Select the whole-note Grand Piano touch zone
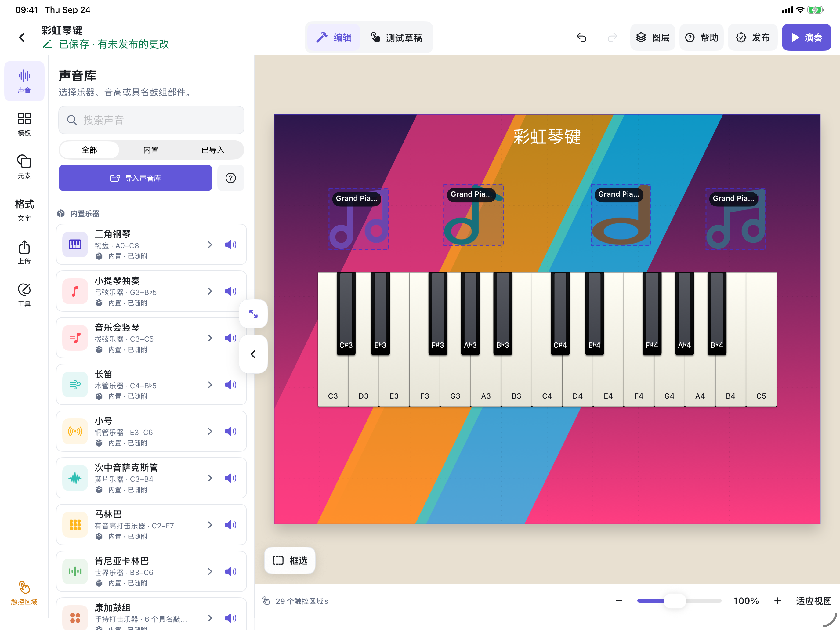Image resolution: width=840 pixels, height=630 pixels. pos(621,215)
